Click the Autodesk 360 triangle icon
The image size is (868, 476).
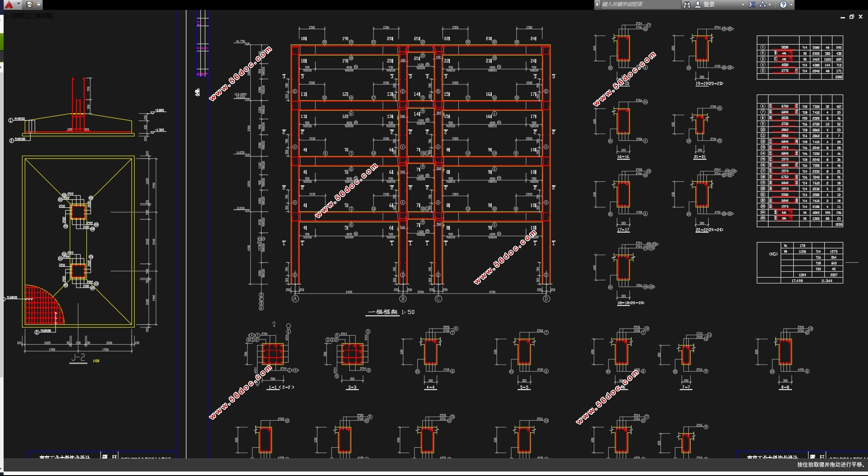[x=763, y=4]
